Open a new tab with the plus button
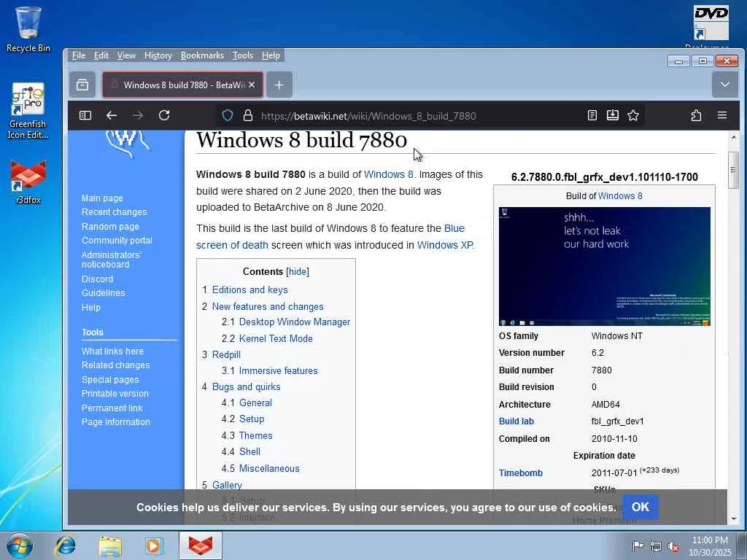This screenshot has width=747, height=560. click(x=279, y=85)
